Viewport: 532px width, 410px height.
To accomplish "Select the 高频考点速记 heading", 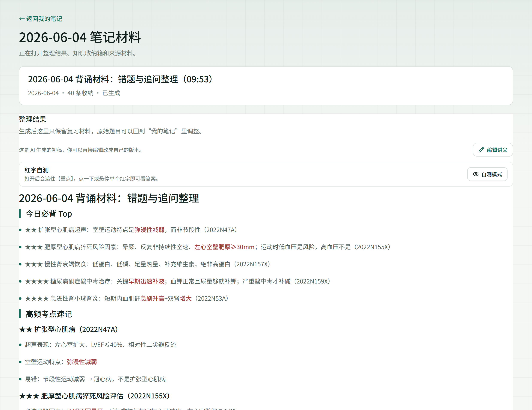I will pos(49,314).
